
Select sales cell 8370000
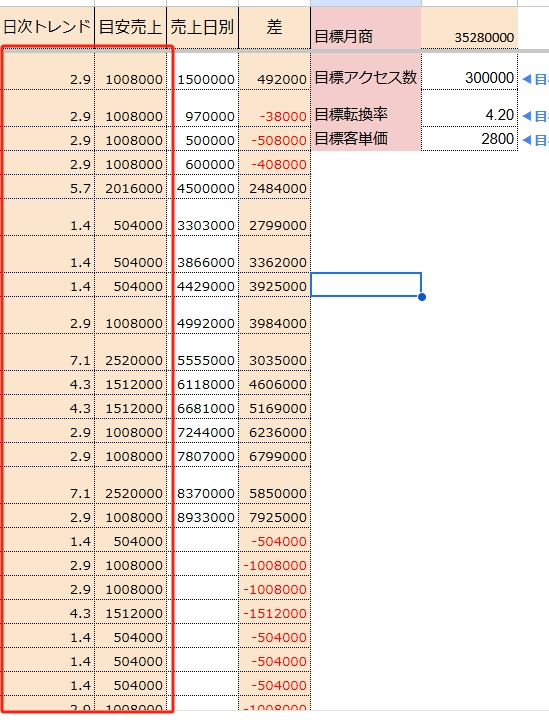pos(202,485)
